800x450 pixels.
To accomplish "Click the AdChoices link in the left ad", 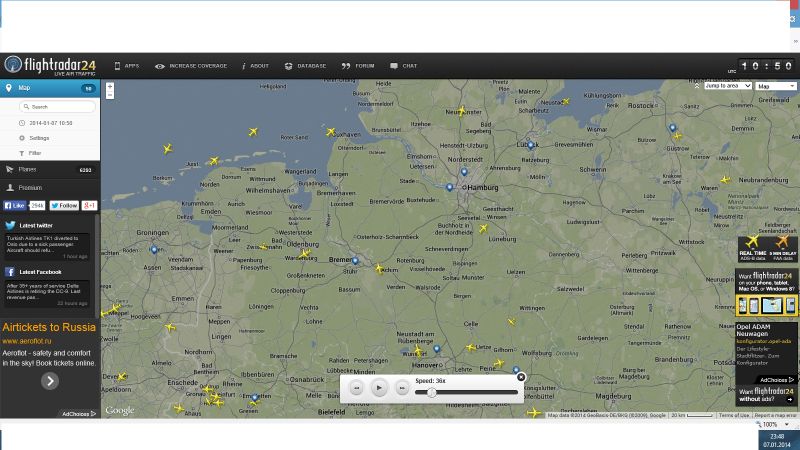I will (x=79, y=414).
